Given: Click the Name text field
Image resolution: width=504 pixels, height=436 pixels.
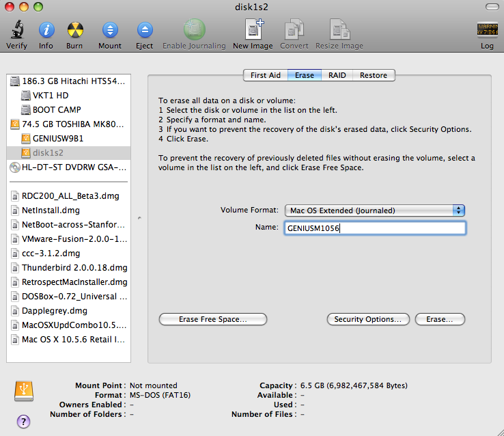Looking at the screenshot, I should 375,228.
